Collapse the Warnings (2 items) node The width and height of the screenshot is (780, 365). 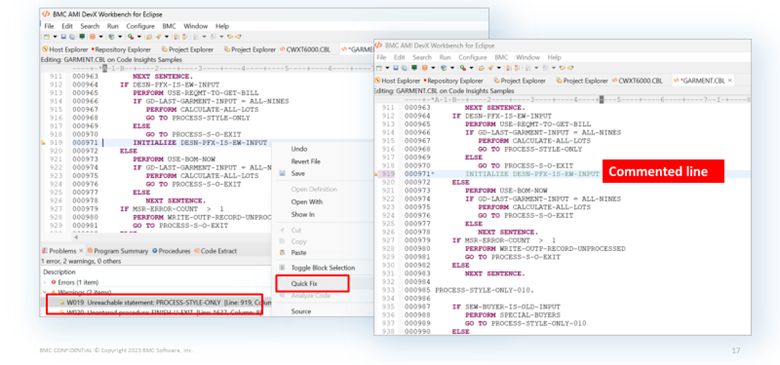pyautogui.click(x=44, y=292)
